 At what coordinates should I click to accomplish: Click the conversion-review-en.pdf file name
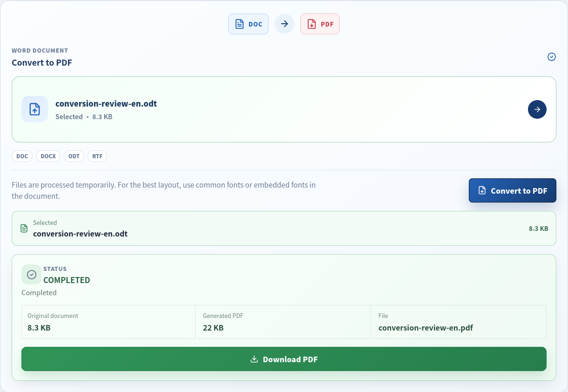pos(426,328)
